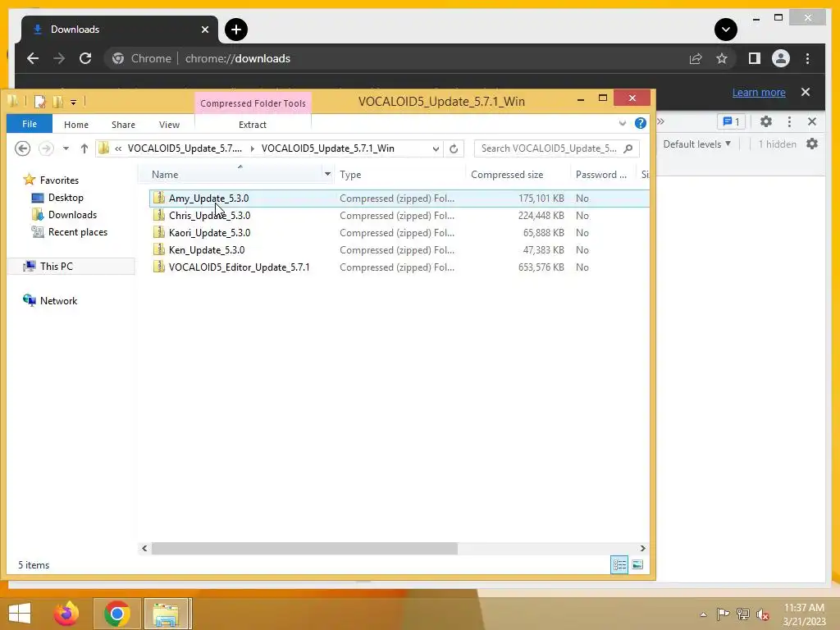The height and width of the screenshot is (630, 840).
Task: Click the New folder quick access icon
Action: coord(58,101)
